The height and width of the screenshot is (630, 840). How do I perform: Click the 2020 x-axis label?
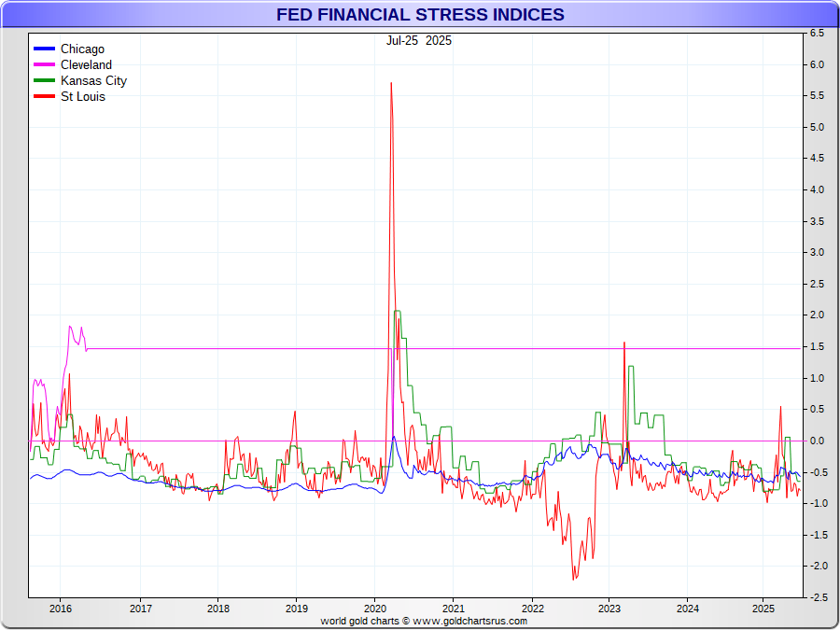coord(374,609)
